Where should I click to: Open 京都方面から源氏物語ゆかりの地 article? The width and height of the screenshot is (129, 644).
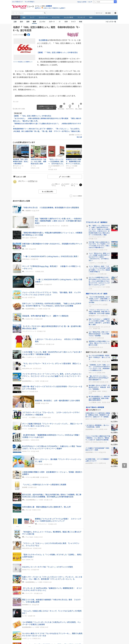click(x=52, y=245)
